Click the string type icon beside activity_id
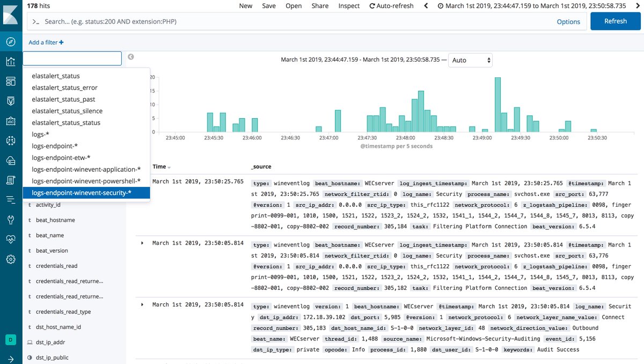The height and width of the screenshot is (364, 644). click(29, 205)
